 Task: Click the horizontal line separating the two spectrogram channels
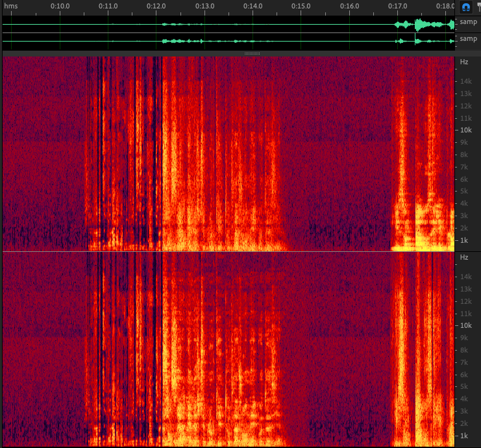point(227,251)
